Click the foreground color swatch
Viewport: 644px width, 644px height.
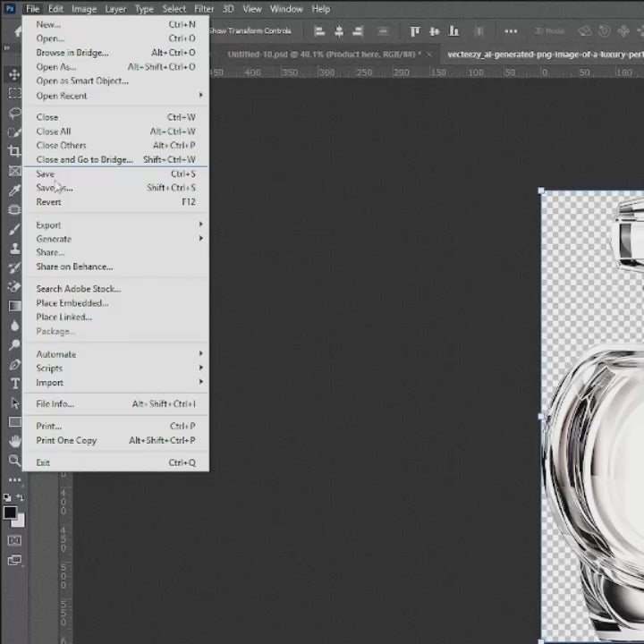coord(10,513)
